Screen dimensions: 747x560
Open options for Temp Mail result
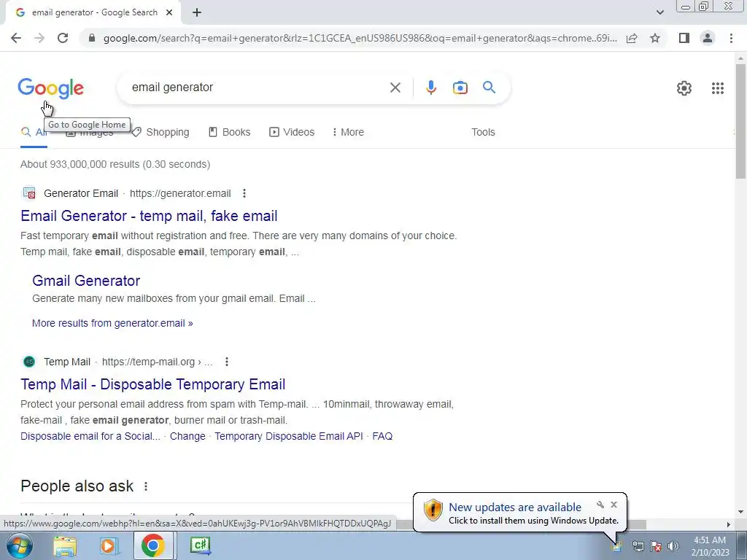pos(227,362)
